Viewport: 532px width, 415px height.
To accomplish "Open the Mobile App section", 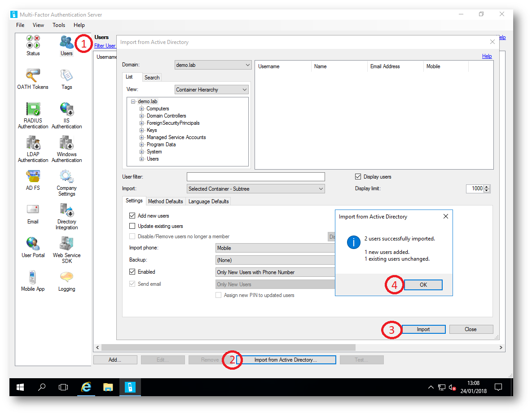I will tap(33, 281).
